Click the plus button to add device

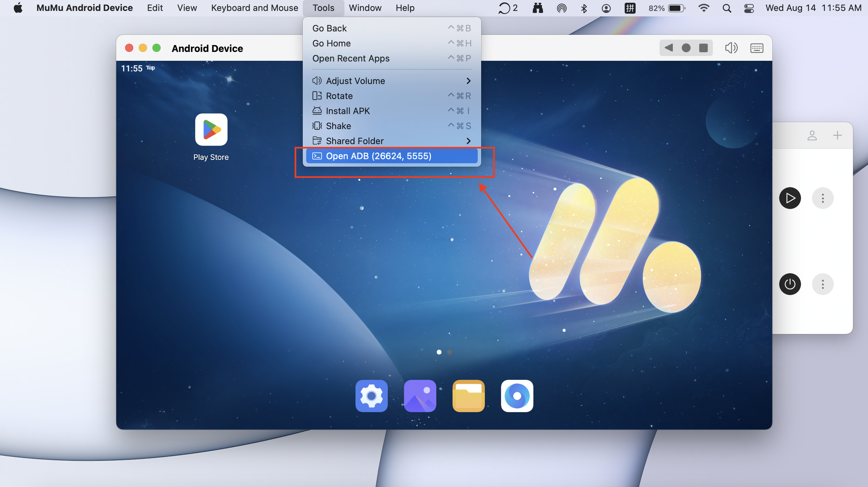837,136
